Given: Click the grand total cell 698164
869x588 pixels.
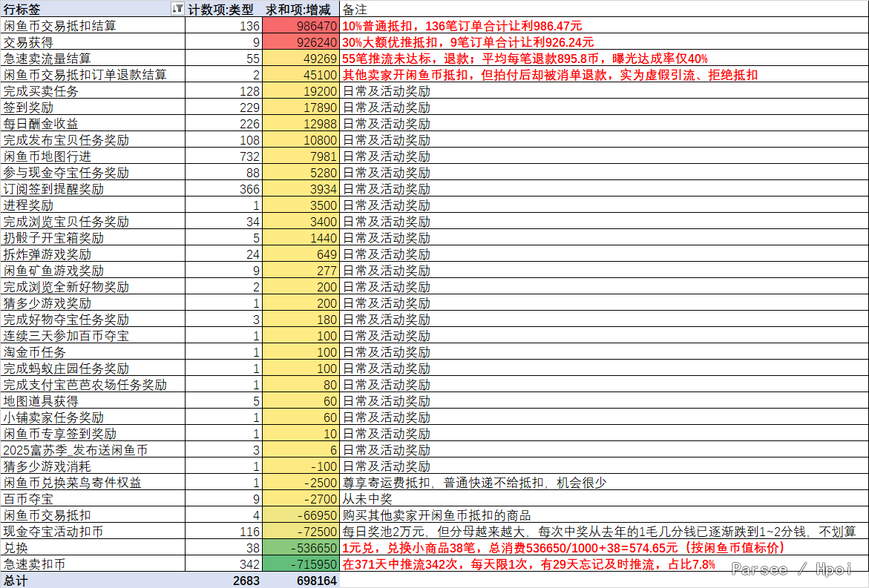Looking at the screenshot, I should click(301, 581).
